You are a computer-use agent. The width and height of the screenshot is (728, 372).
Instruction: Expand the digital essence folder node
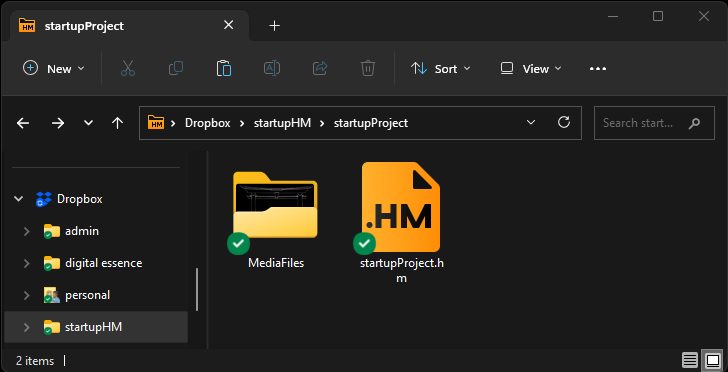(x=27, y=263)
